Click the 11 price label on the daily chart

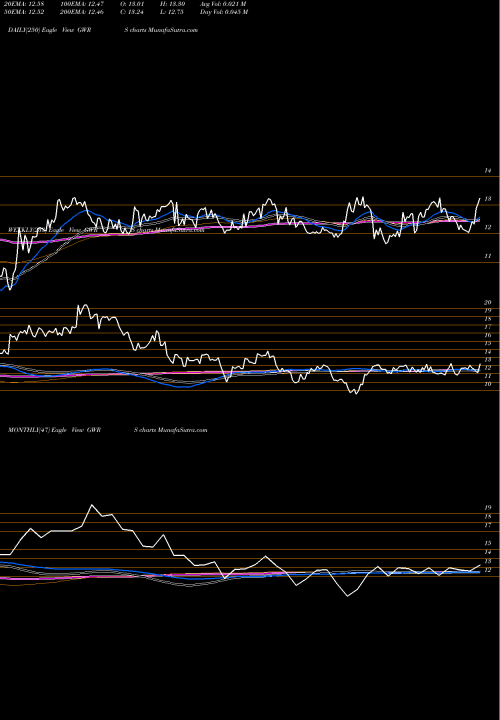pos(488,256)
